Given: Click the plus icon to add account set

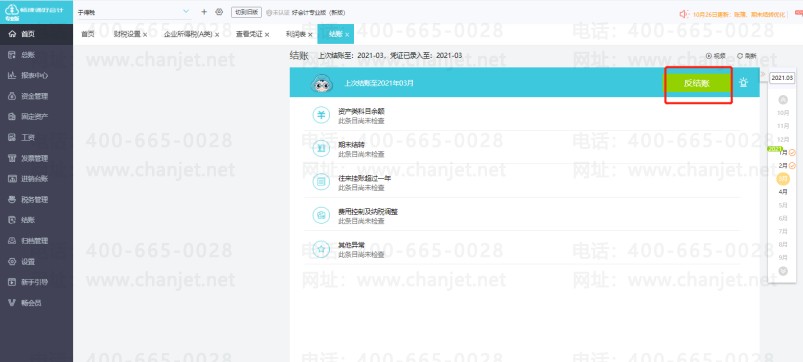Looking at the screenshot, I should pos(204,12).
